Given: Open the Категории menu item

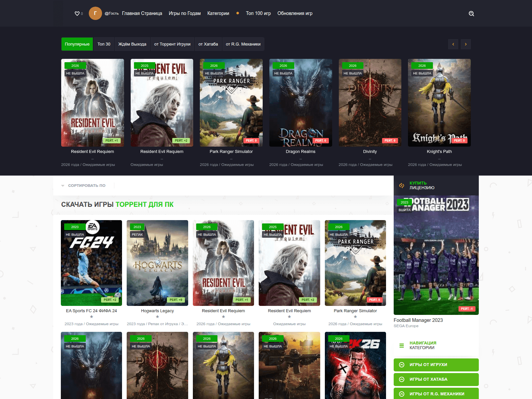Looking at the screenshot, I should click(x=218, y=13).
